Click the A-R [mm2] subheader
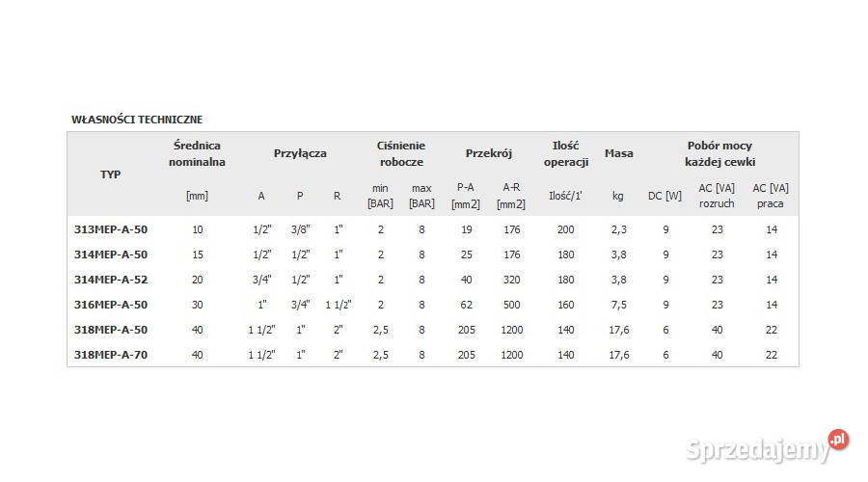868x482 pixels. tap(511, 196)
